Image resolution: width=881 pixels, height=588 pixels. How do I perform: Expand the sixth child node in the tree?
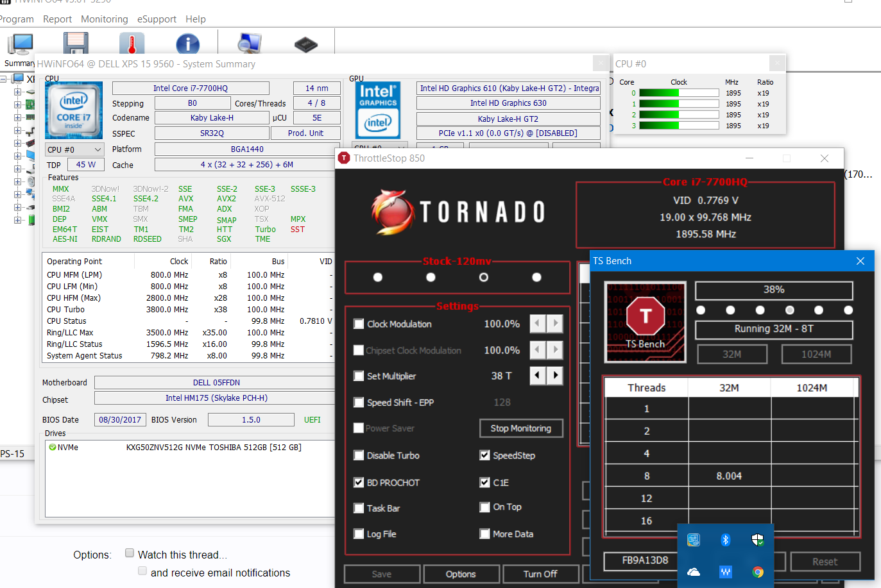(17, 156)
